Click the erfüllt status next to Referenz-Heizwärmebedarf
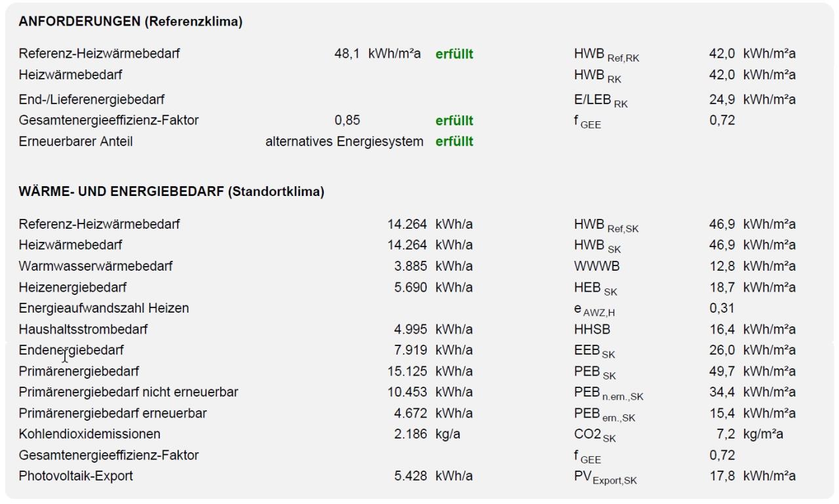The height and width of the screenshot is (504, 839). click(x=454, y=54)
